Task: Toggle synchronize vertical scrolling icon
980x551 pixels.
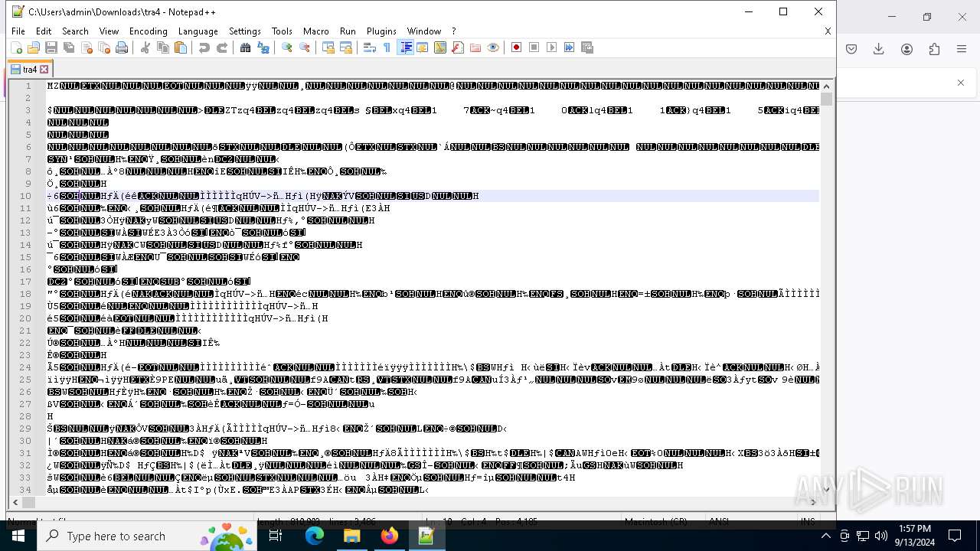Action: pyautogui.click(x=328, y=47)
